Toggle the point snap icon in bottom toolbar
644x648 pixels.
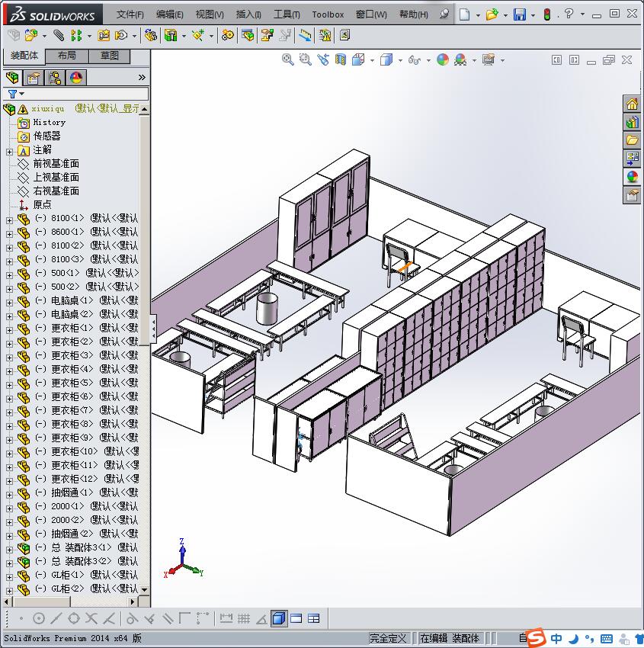(21, 618)
